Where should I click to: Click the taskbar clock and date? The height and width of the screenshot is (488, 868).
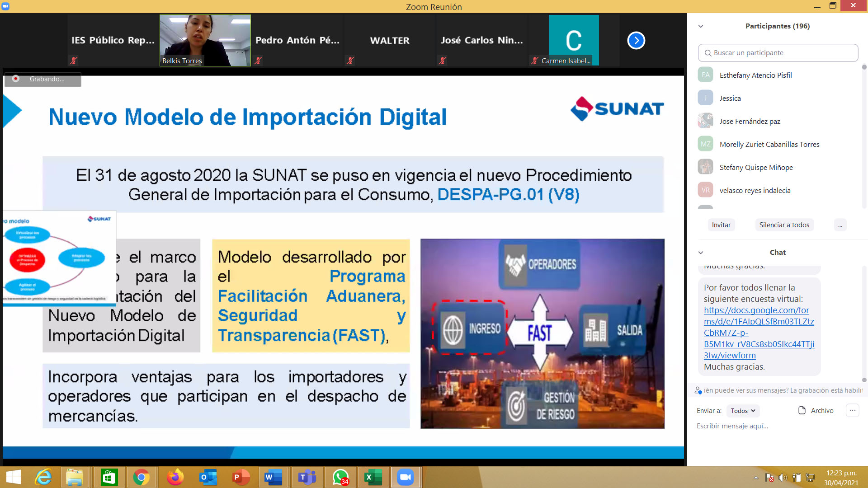(x=841, y=478)
